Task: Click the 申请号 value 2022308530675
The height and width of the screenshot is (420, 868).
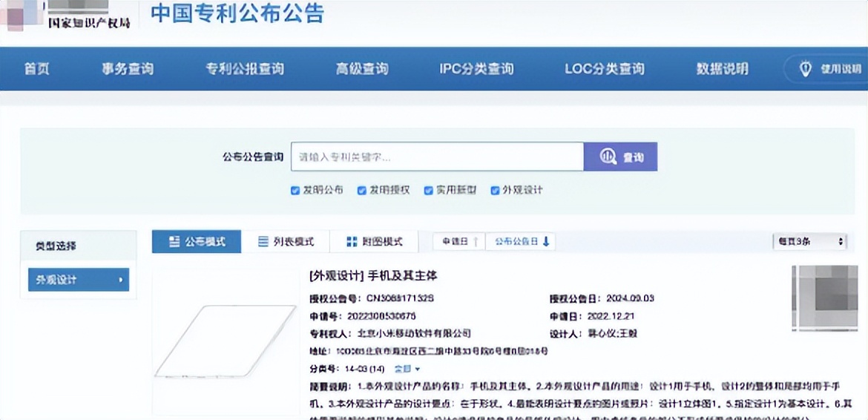Action: (x=381, y=316)
